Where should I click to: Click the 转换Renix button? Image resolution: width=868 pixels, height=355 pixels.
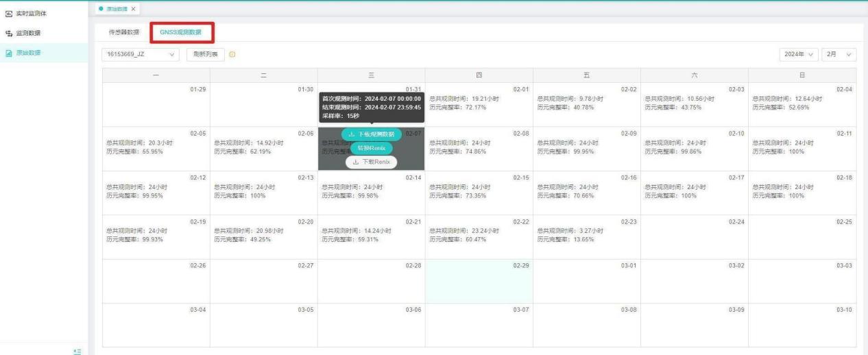tap(372, 148)
